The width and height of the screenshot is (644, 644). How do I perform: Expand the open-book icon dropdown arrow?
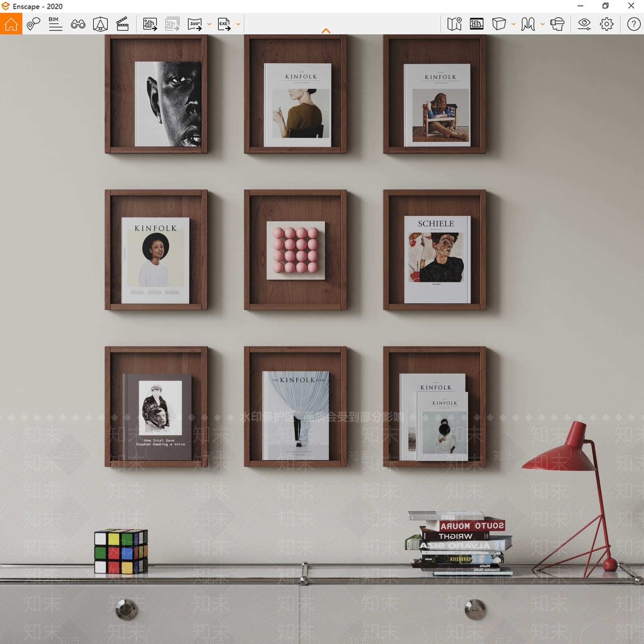pyautogui.click(x=543, y=24)
